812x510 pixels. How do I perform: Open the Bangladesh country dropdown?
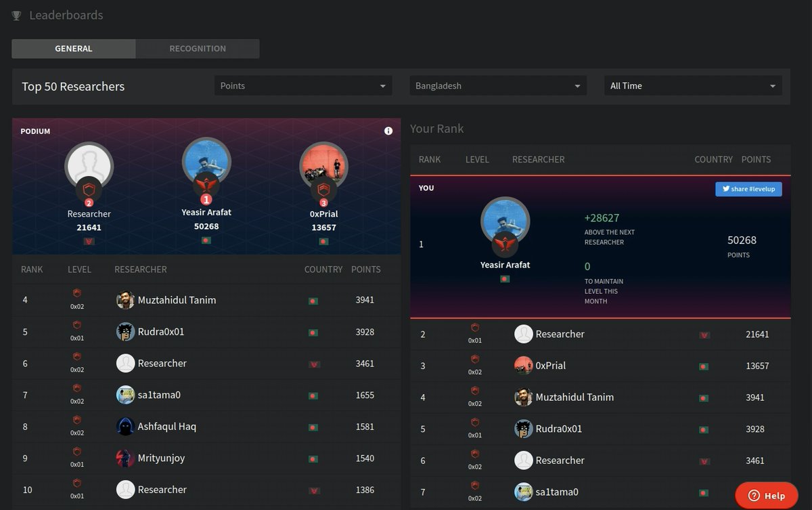tap(497, 85)
